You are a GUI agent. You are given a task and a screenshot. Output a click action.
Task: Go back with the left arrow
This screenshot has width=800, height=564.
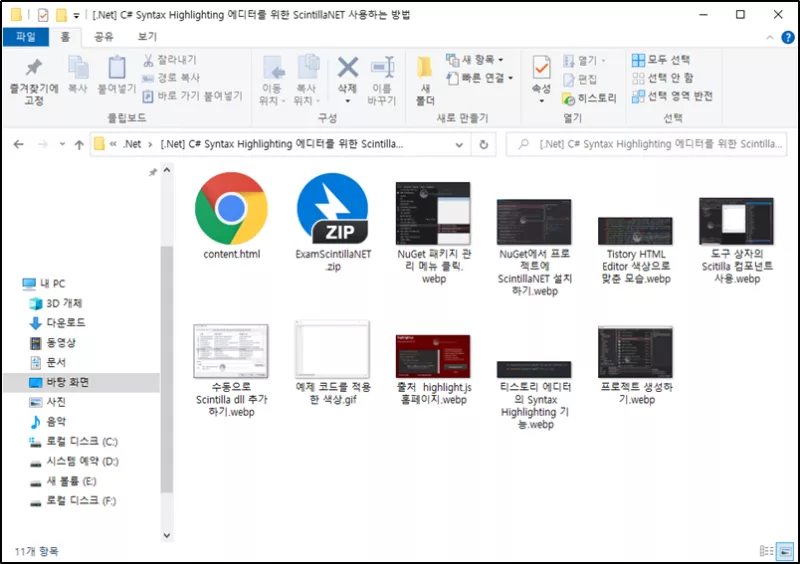[19, 144]
